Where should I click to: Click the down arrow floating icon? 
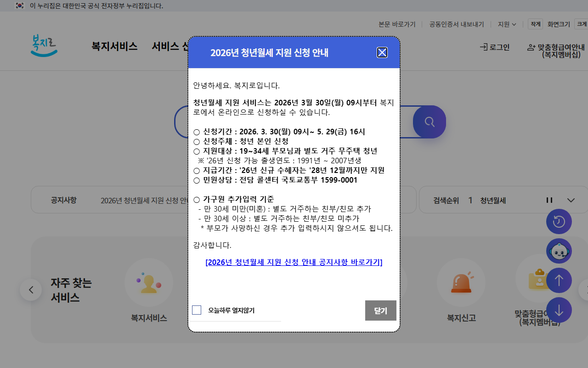point(559,310)
